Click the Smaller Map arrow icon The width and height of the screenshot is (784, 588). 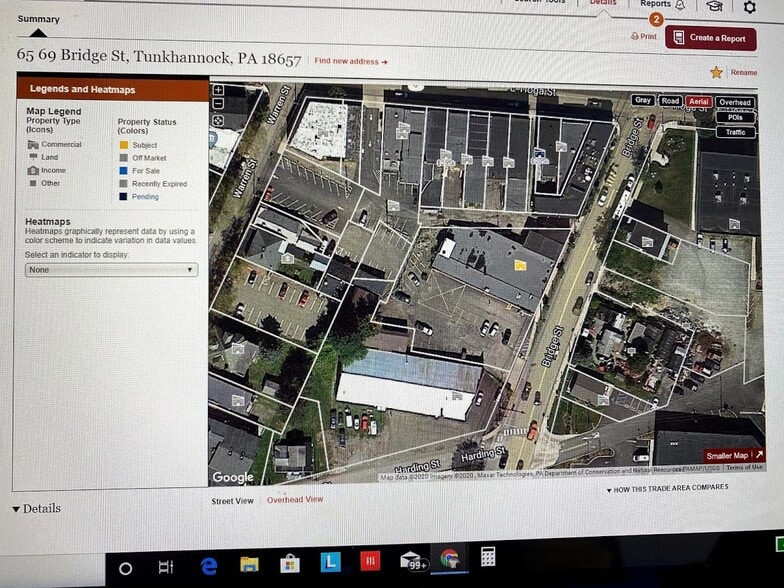coord(760,454)
